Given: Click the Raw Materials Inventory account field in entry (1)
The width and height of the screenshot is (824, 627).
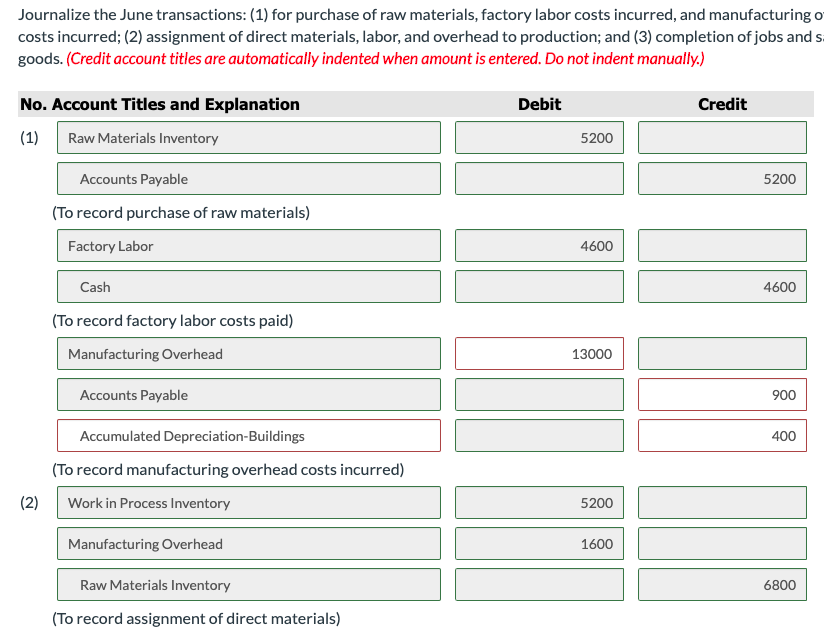Looking at the screenshot, I should (x=249, y=138).
